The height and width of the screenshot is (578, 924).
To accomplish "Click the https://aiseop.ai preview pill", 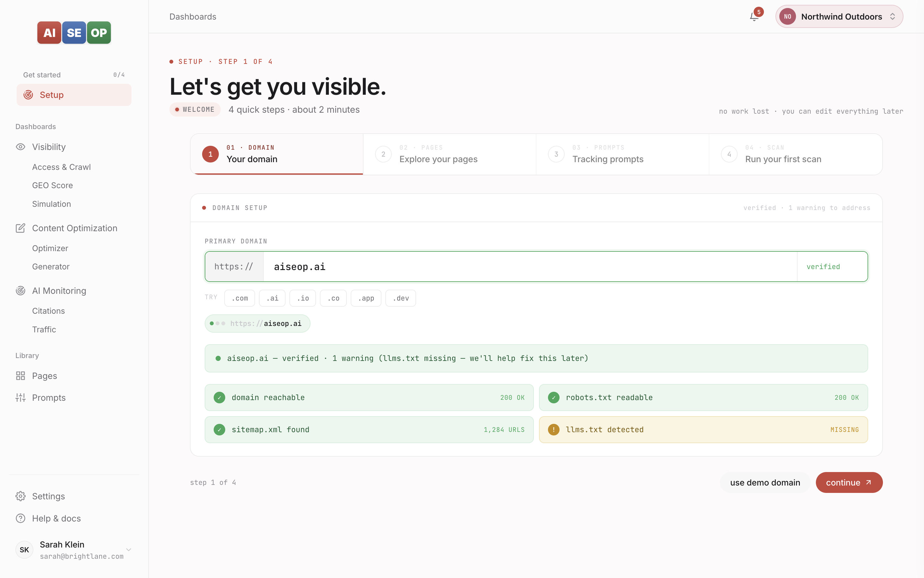I will tap(258, 323).
